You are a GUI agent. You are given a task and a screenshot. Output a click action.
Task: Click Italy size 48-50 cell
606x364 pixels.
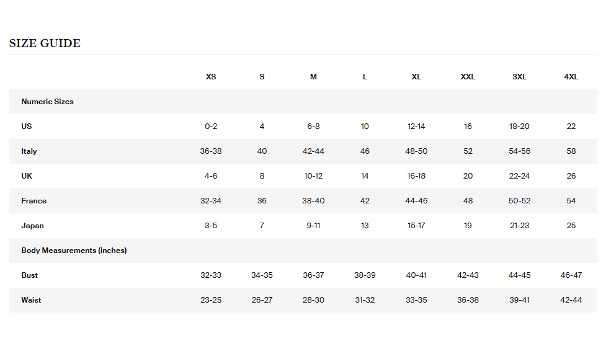point(416,151)
